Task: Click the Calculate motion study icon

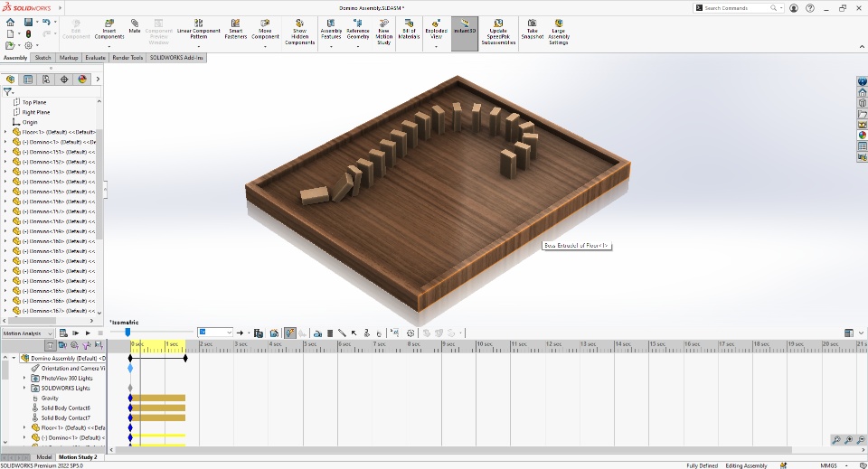Action: tap(63, 333)
